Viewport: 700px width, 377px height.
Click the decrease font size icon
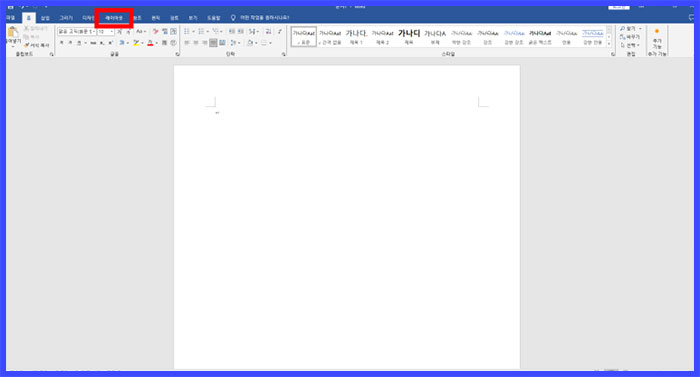pos(128,32)
